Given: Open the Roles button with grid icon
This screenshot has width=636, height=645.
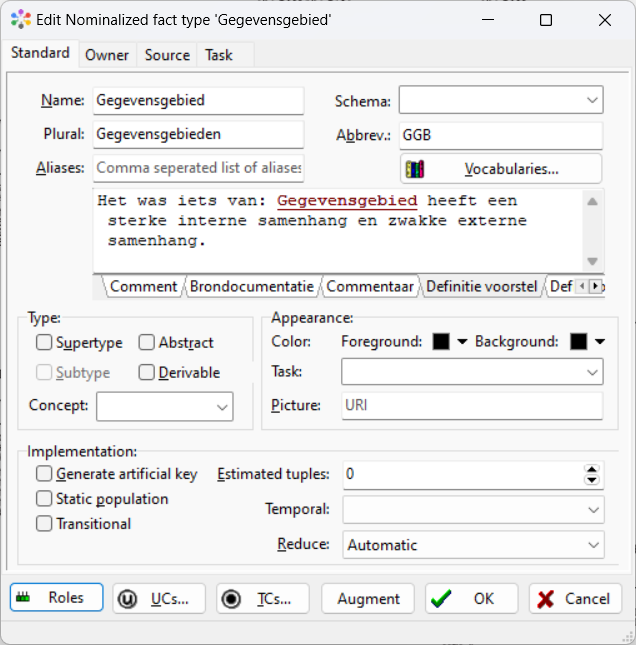Looking at the screenshot, I should pos(56,598).
